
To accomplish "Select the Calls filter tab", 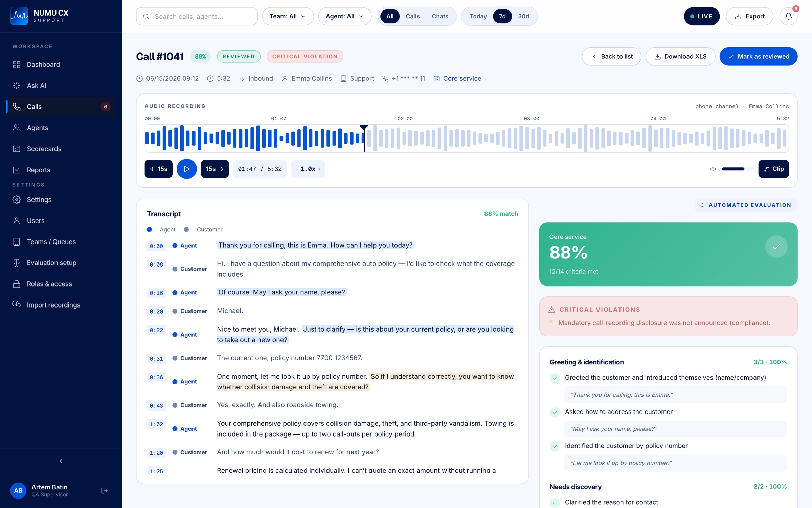I will tap(412, 16).
